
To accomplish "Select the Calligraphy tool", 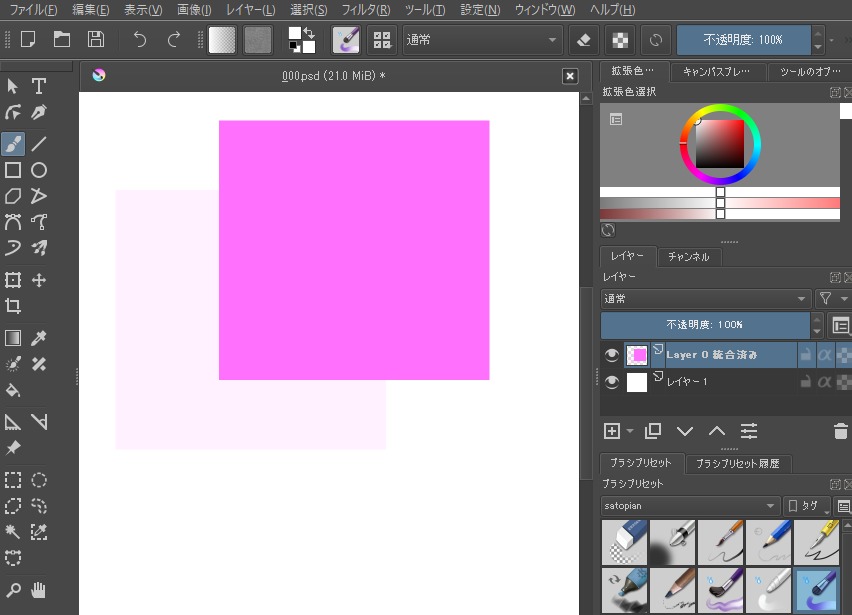I will [39, 112].
